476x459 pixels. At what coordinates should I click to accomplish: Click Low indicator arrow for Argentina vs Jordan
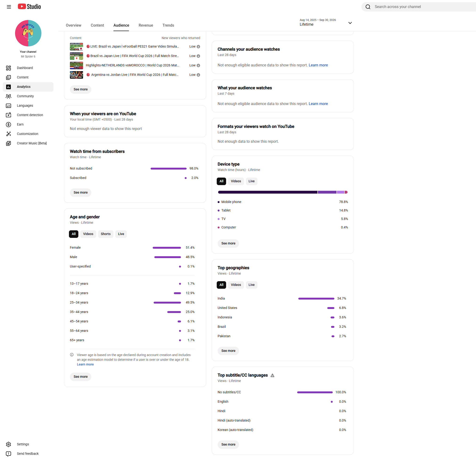198,75
